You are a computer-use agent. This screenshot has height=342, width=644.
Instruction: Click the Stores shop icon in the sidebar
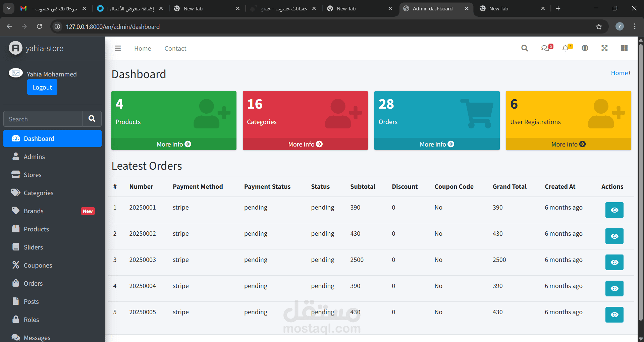(x=16, y=175)
